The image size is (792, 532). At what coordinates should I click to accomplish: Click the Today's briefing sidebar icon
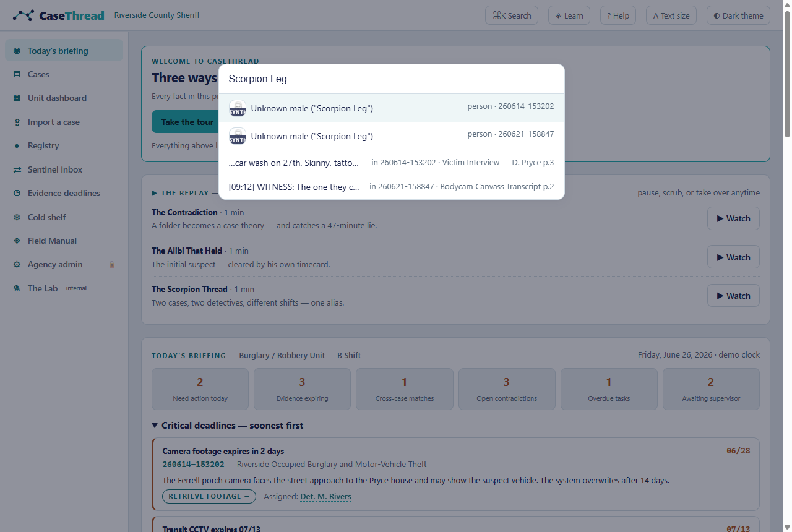pyautogui.click(x=17, y=51)
